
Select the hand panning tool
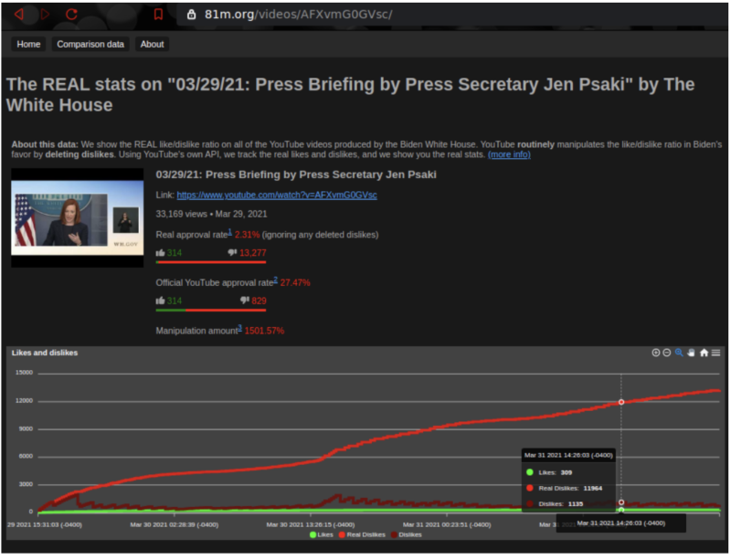(692, 353)
